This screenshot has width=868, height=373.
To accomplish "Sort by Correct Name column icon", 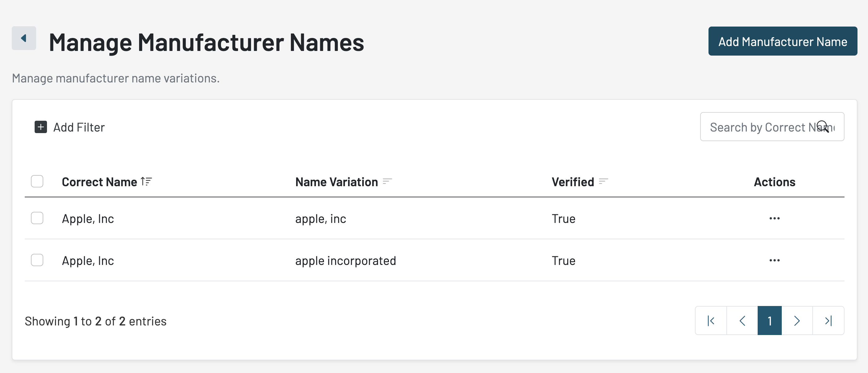I will click(146, 182).
